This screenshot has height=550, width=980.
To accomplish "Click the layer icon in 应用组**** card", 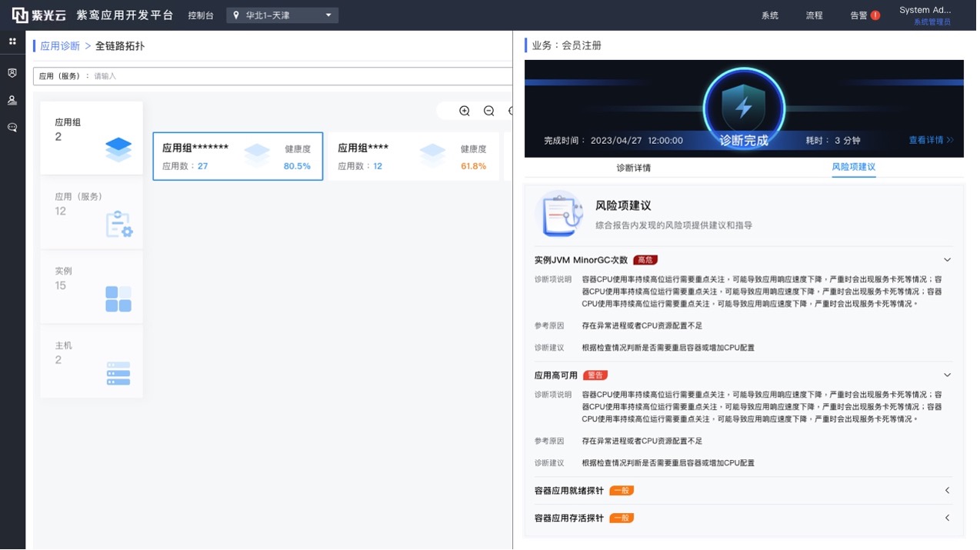I will coord(434,156).
